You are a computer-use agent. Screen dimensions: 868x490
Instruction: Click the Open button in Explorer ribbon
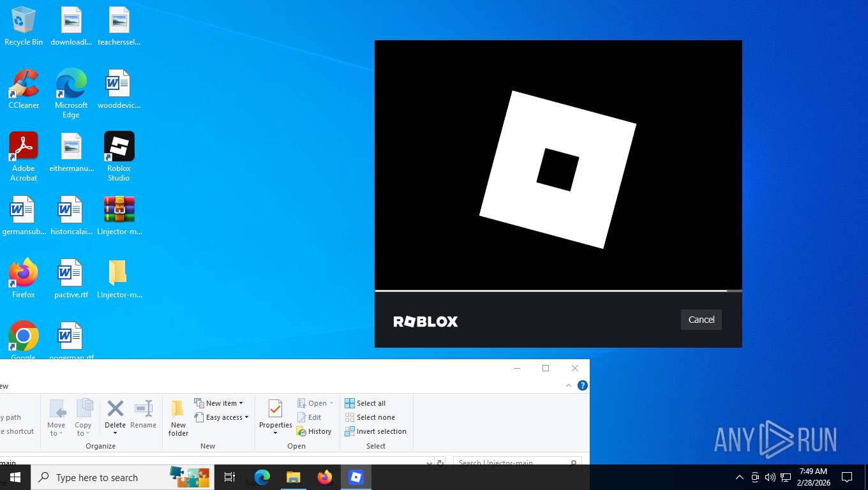(311, 403)
